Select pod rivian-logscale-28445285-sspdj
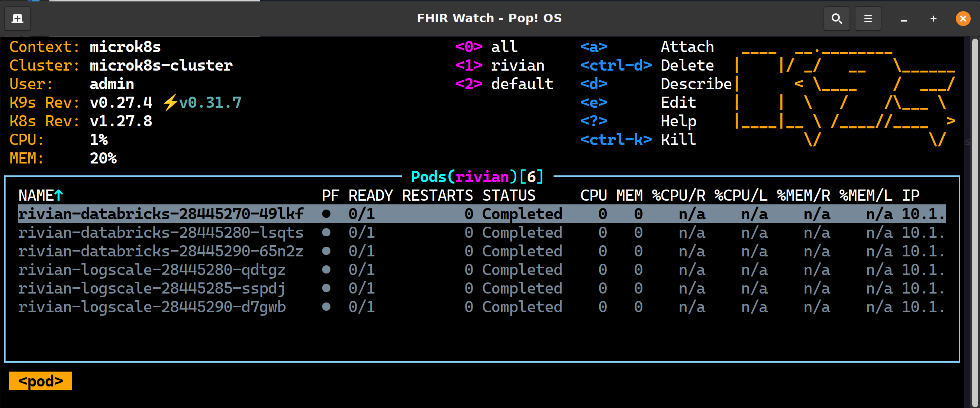 click(152, 288)
